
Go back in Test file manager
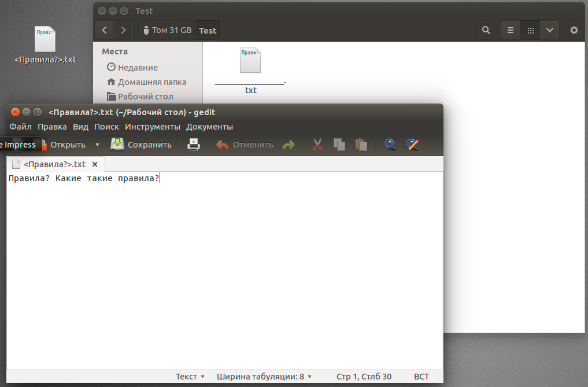[x=105, y=30]
